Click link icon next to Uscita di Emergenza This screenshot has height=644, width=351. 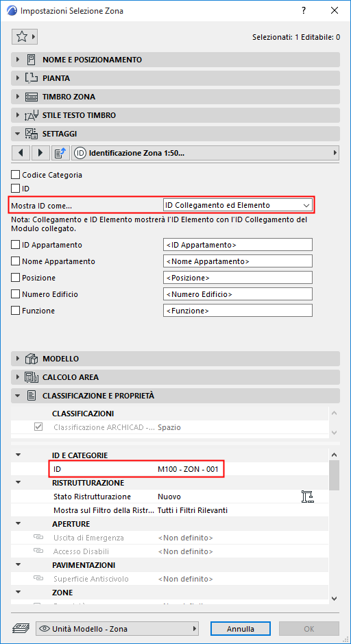pos(38,538)
